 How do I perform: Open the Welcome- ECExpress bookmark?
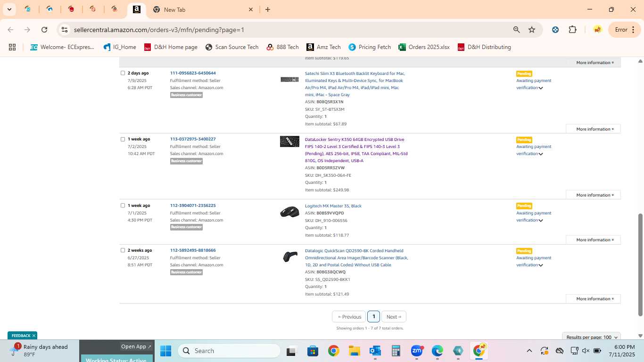click(62, 47)
